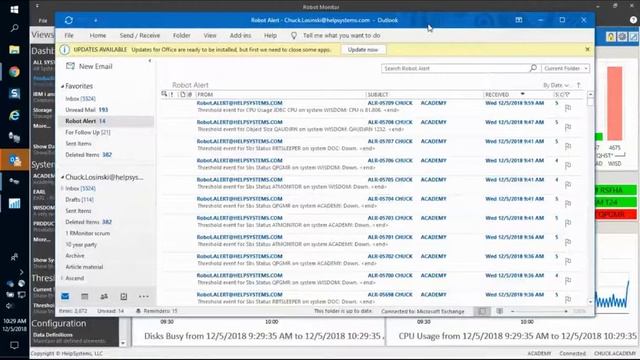Open the Drafts folder

point(79,200)
